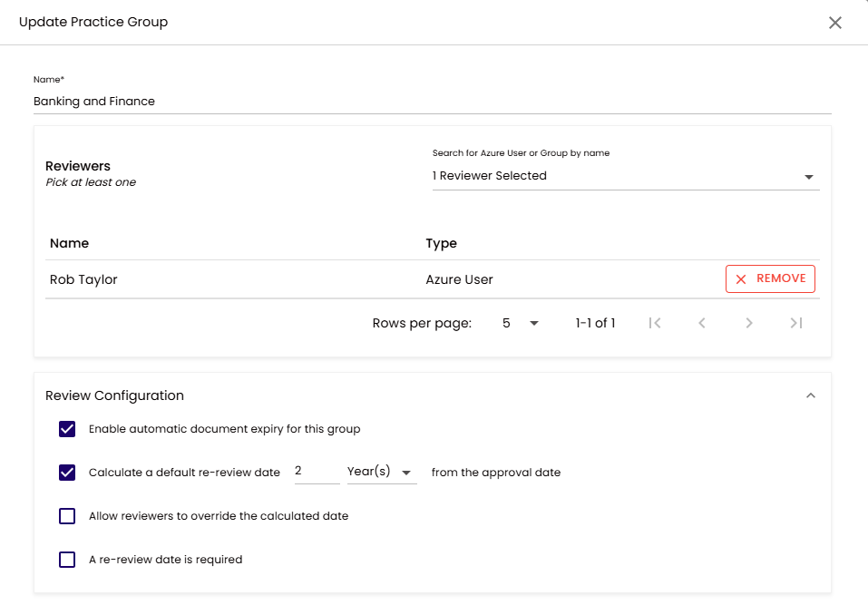Open the Rows per page dropdown

tap(521, 323)
